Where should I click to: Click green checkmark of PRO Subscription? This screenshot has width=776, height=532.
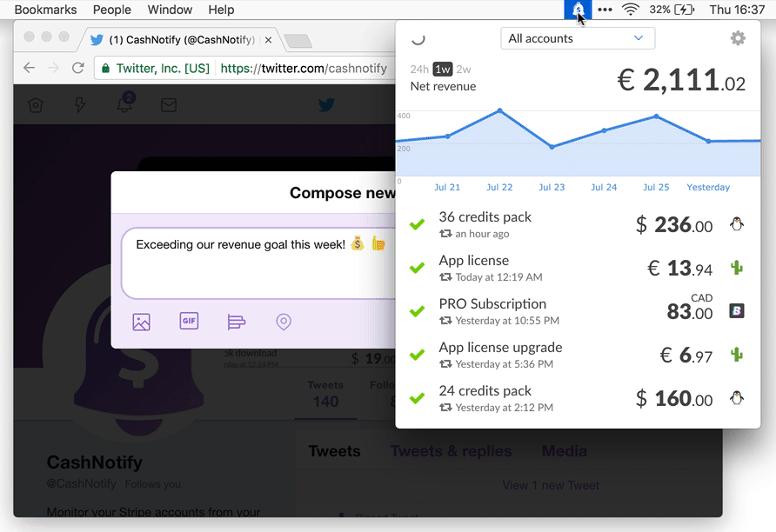(x=418, y=311)
